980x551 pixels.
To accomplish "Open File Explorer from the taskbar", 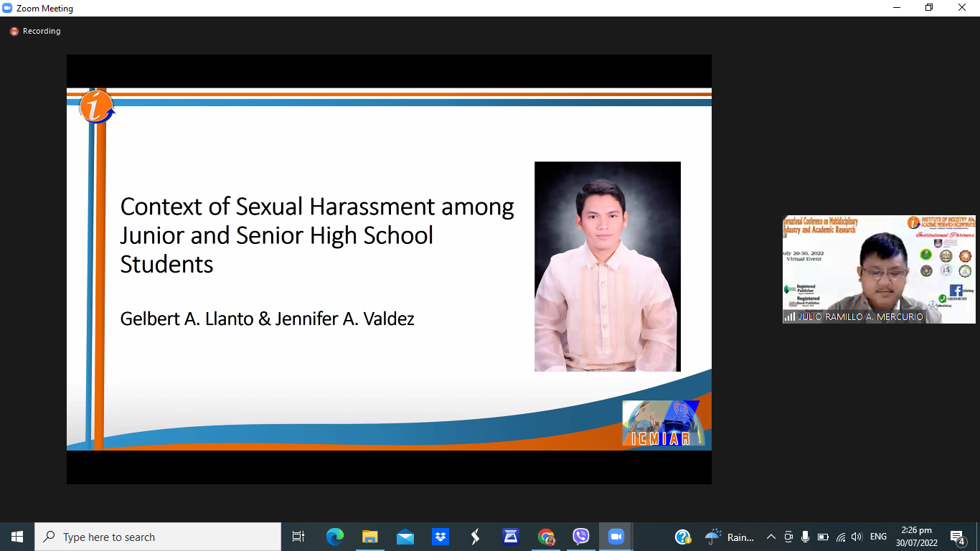I will coord(369,537).
